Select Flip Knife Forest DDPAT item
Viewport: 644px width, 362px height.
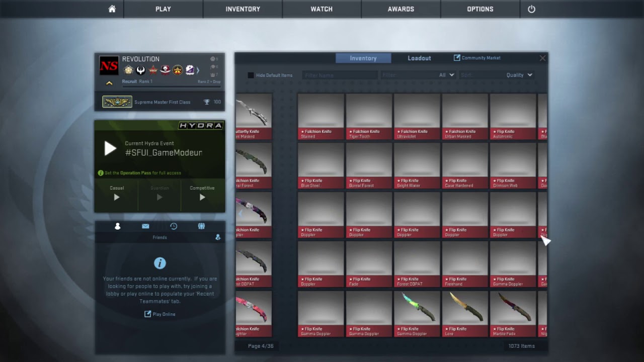(417, 264)
